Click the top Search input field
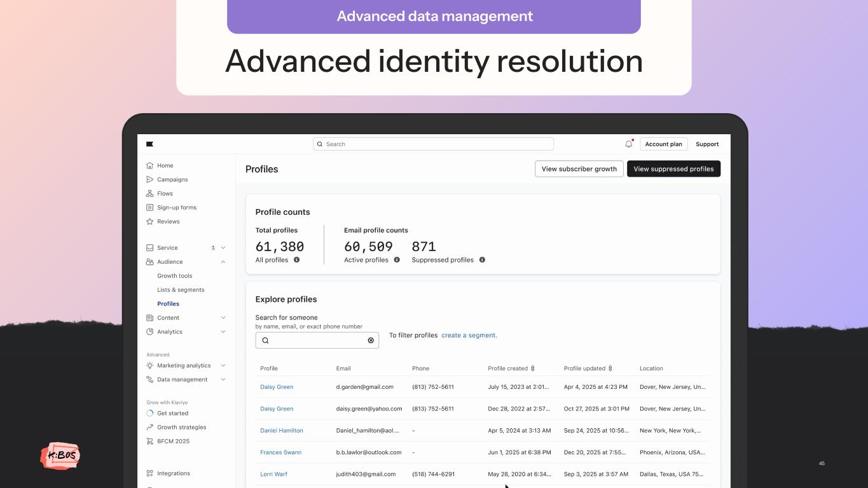868x488 pixels. (x=433, y=144)
